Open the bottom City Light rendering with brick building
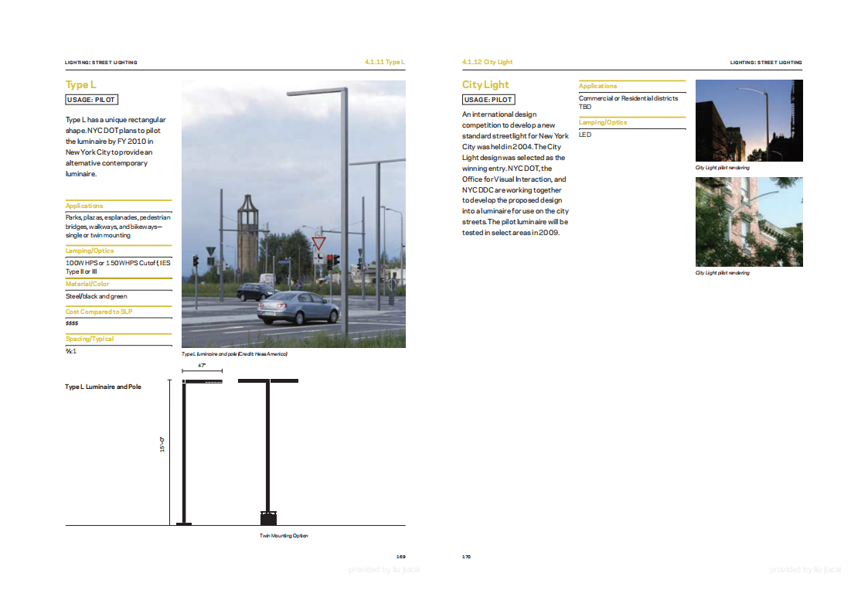868x614 pixels. coord(748,222)
